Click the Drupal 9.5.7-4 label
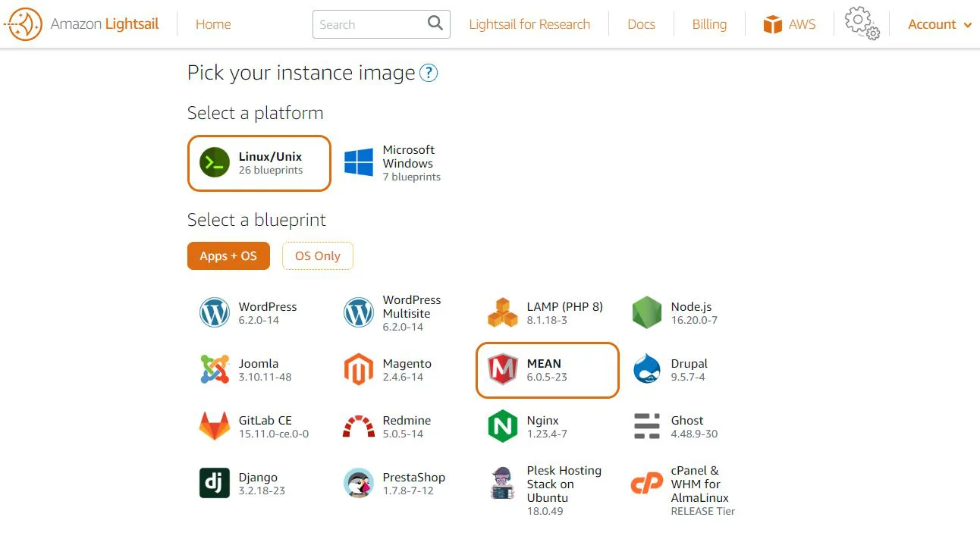The width and height of the screenshot is (980, 536). 689,370
